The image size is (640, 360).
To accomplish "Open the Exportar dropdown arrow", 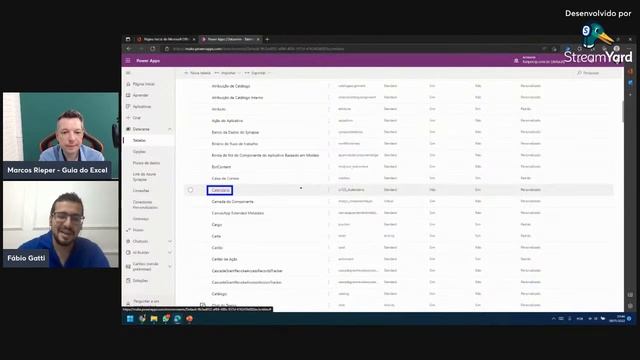I will pyautogui.click(x=269, y=73).
